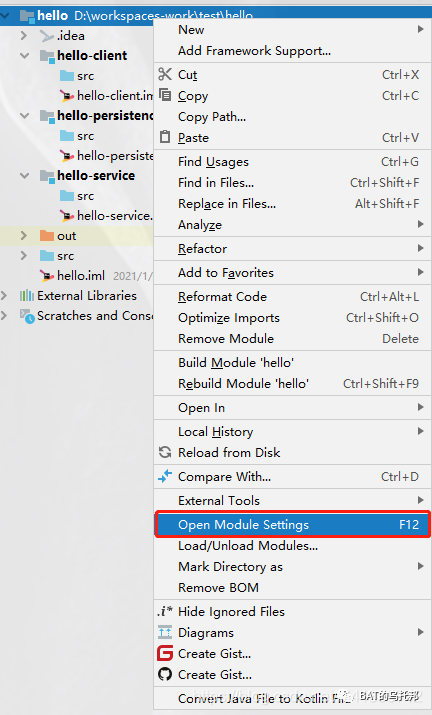Select Rebuild Module 'hello'
This screenshot has height=715, width=432.
(292, 383)
